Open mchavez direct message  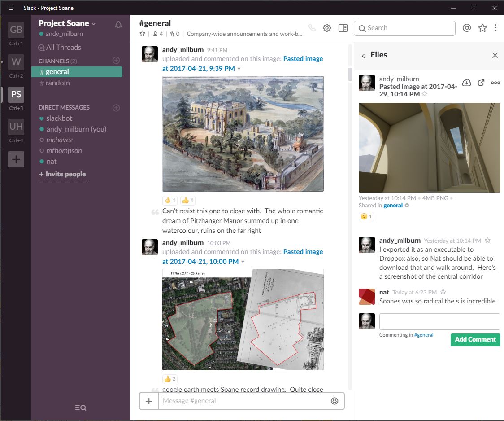pos(56,140)
